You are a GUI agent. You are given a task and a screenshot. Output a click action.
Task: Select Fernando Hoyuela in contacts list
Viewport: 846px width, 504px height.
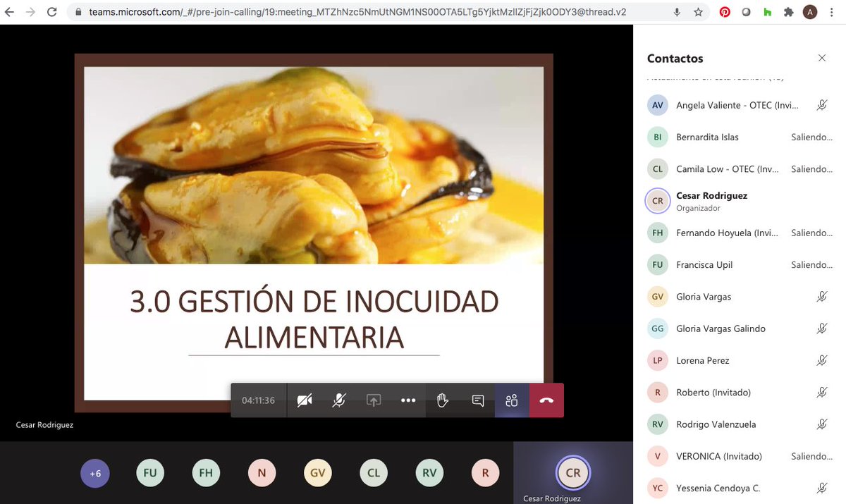pyautogui.click(x=740, y=233)
